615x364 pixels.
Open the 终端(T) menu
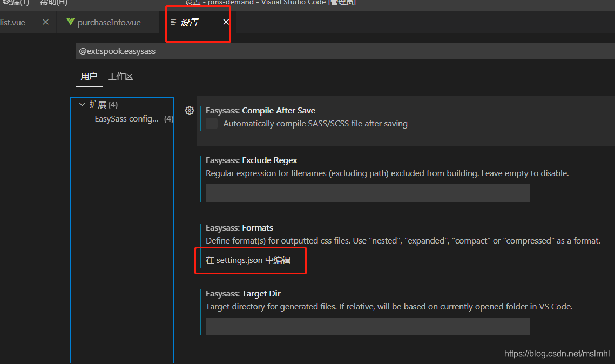click(16, 2)
